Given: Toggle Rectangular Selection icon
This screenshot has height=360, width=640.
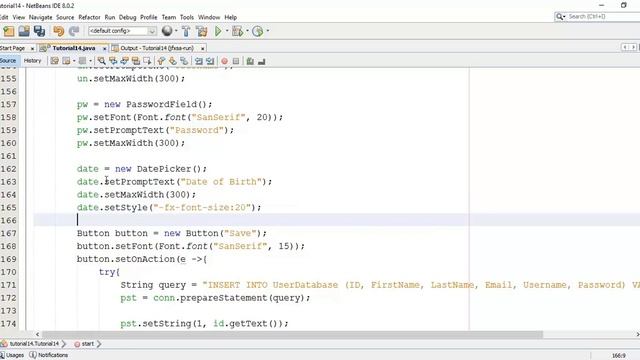Looking at the screenshot, I should pyautogui.click(x=147, y=61).
